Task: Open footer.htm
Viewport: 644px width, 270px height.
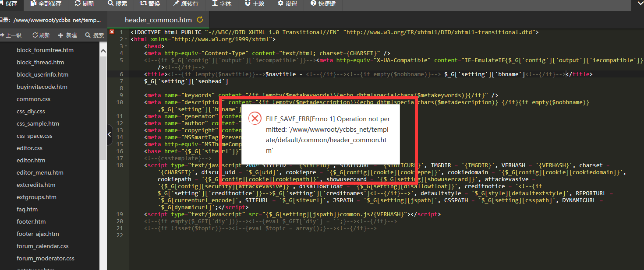Action: pyautogui.click(x=31, y=221)
